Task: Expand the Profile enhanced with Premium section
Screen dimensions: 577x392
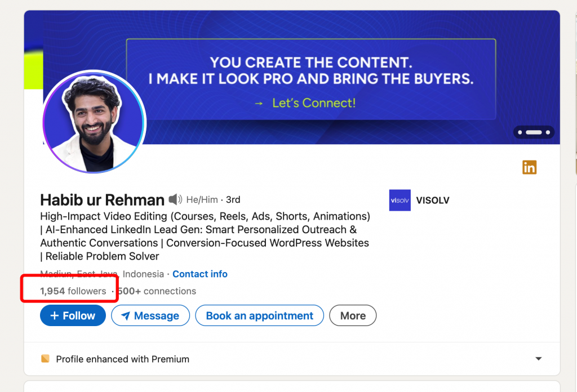Action: (122, 359)
